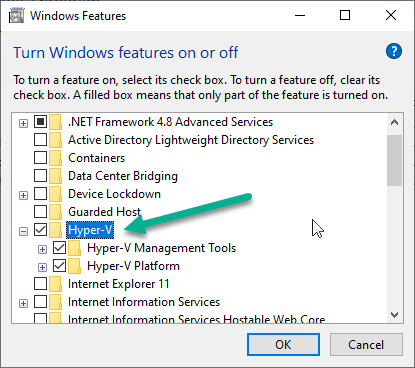Uncheck the Hyper-V Platform checkbox

click(x=59, y=266)
